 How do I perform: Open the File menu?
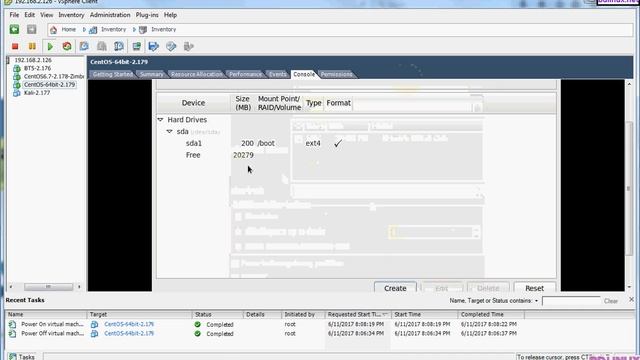click(x=14, y=15)
